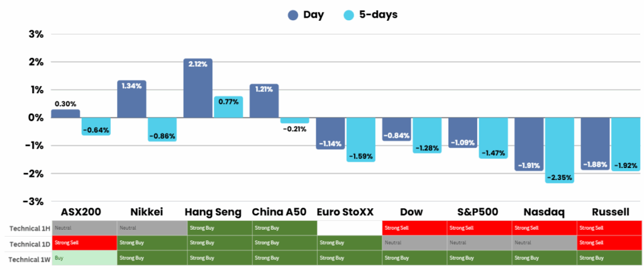Click the Hang Seng 2.12% Day bar
The width and height of the screenshot is (644, 270).
197,88
